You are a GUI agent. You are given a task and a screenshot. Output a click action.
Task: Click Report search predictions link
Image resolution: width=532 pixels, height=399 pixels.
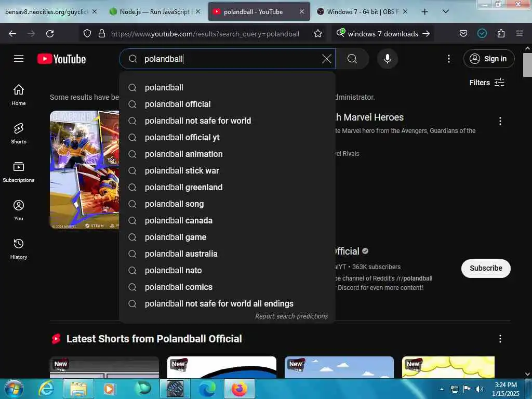coord(291,316)
